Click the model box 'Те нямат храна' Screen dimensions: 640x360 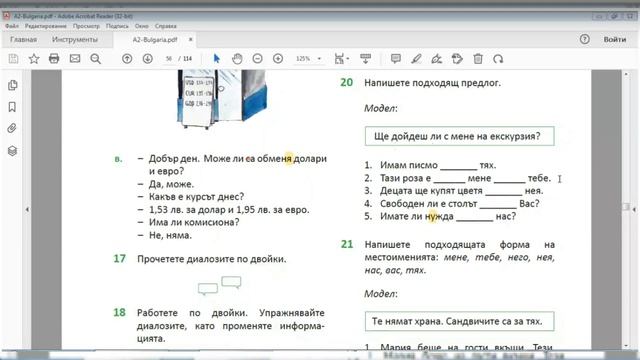(x=460, y=321)
